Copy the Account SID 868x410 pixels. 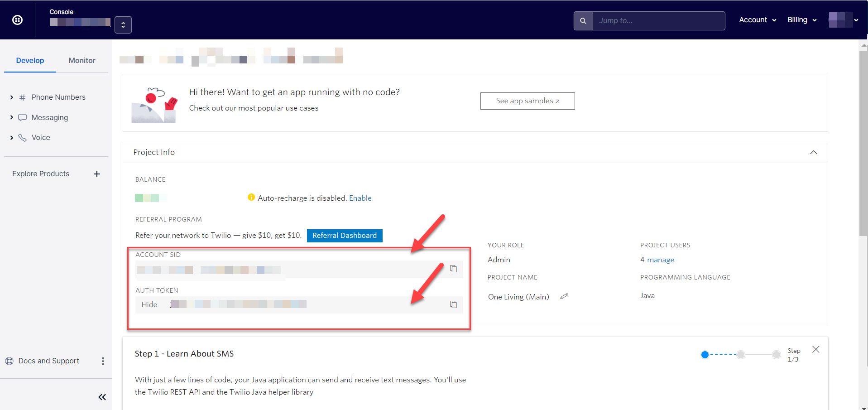(x=453, y=269)
